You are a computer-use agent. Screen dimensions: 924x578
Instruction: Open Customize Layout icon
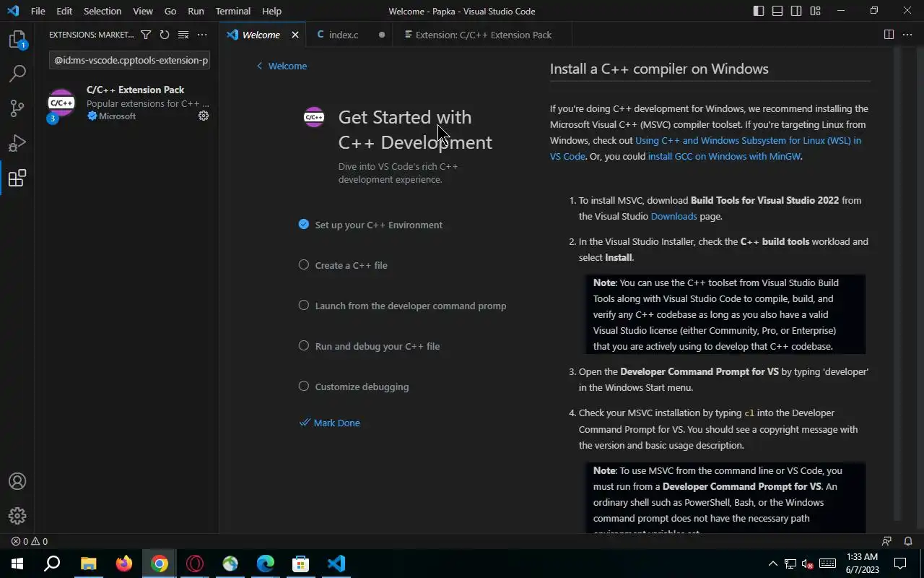(x=815, y=11)
